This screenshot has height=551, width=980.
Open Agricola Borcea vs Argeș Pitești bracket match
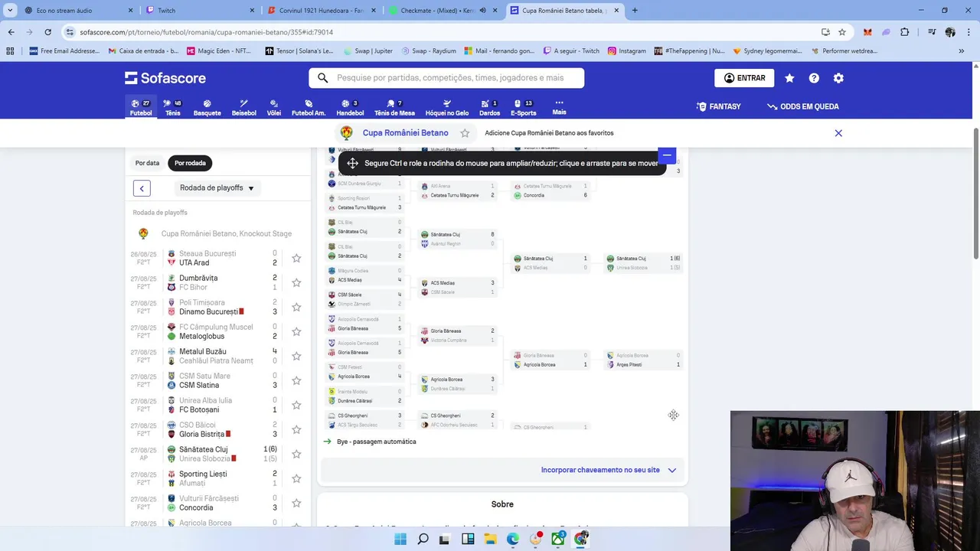coord(643,360)
